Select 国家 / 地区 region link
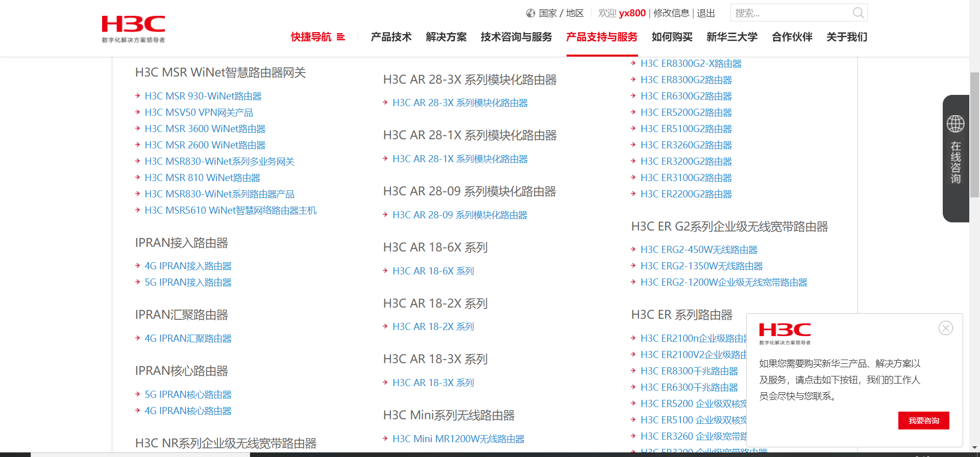 [x=561, y=13]
